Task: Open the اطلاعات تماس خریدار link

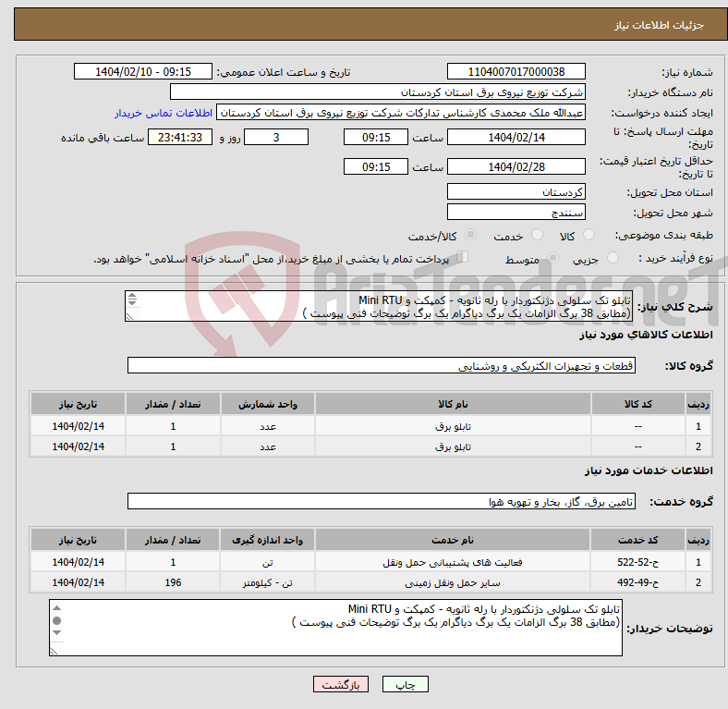Action: click(164, 113)
